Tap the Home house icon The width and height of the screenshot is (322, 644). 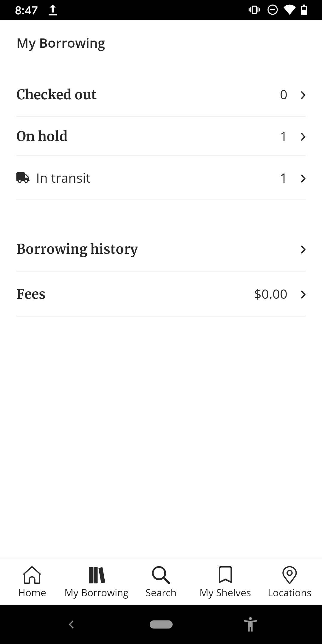32,575
